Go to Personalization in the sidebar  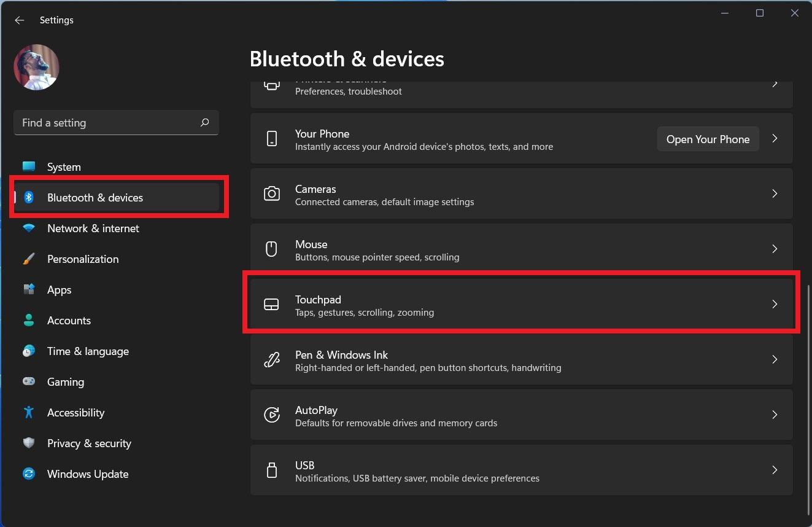(82, 259)
